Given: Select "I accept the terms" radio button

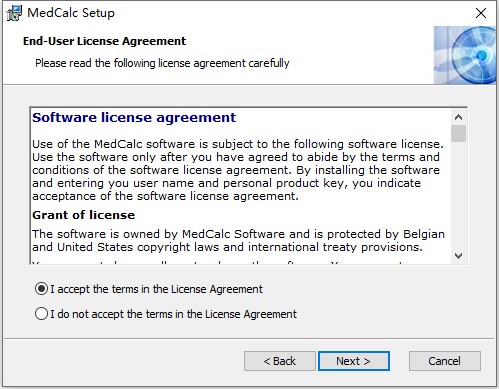Looking at the screenshot, I should tap(41, 289).
